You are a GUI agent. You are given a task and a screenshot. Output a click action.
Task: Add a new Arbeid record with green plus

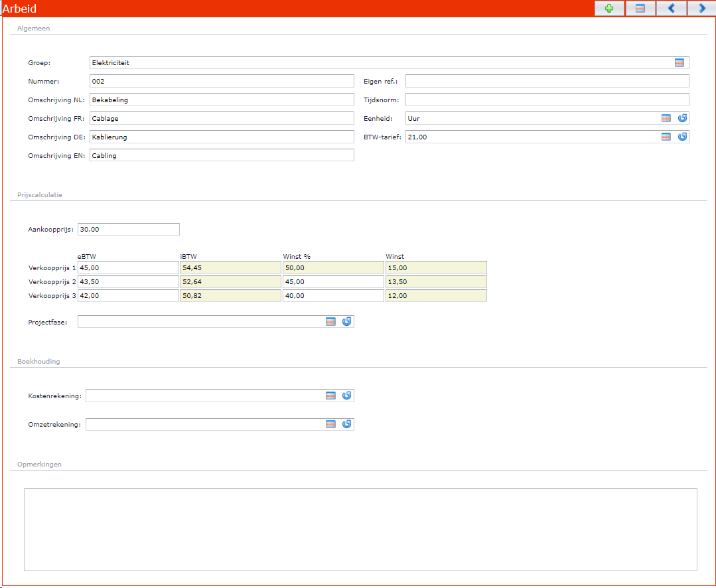(x=609, y=9)
